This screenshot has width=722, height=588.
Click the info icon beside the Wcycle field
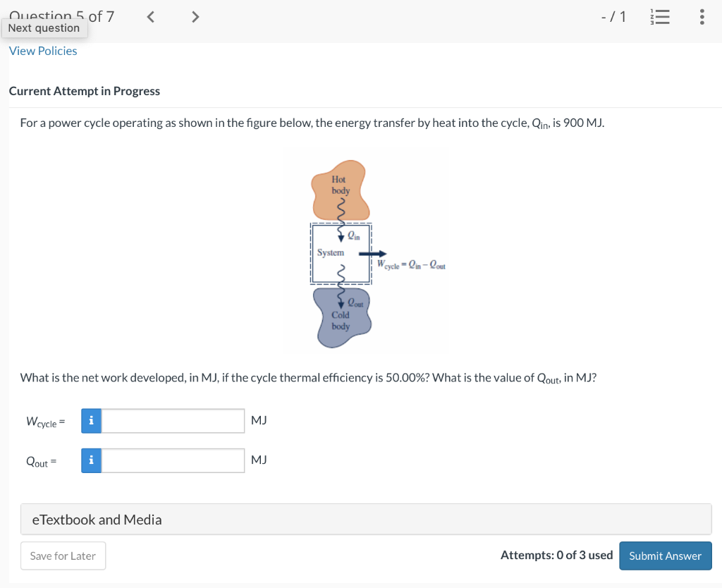tap(91, 420)
